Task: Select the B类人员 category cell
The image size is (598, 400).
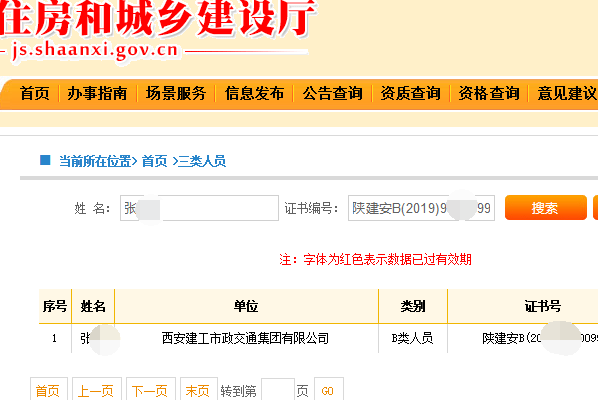Action: (412, 339)
